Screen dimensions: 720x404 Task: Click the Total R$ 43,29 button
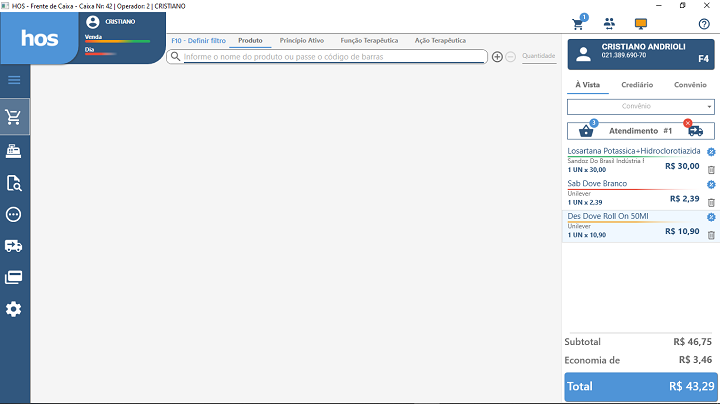[640, 386]
